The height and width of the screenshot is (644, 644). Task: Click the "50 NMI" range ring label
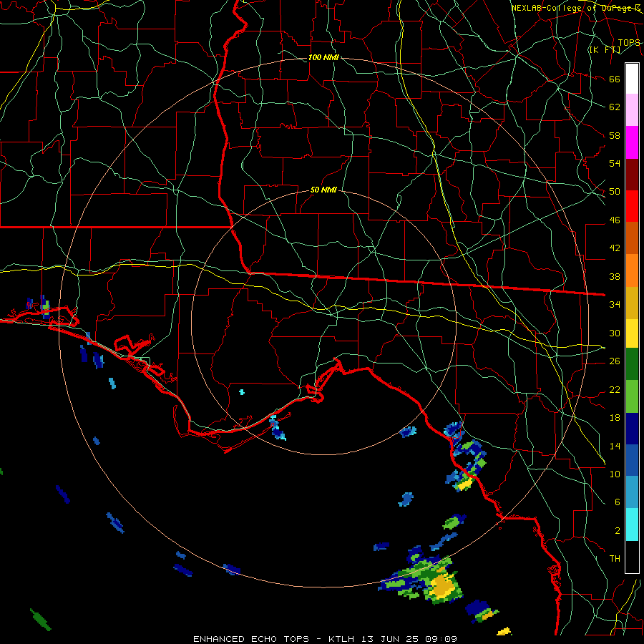click(x=323, y=190)
